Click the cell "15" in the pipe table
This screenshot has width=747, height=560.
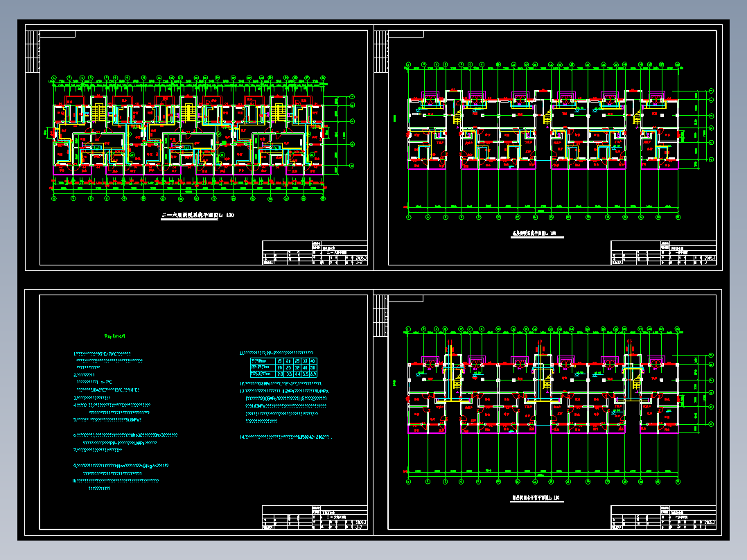[x=279, y=361]
